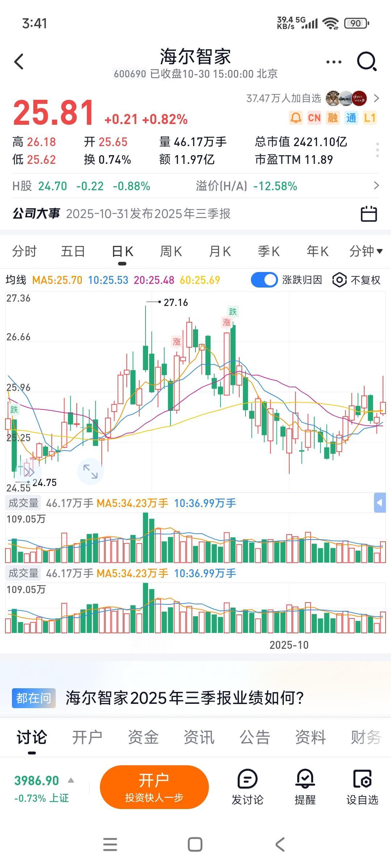Open the 资金 section tab
Viewport: 391px width, 868px height.
[143, 737]
